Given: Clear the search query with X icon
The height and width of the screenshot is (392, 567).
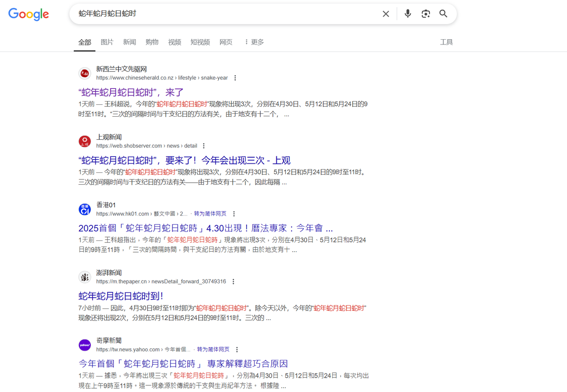Looking at the screenshot, I should 386,14.
